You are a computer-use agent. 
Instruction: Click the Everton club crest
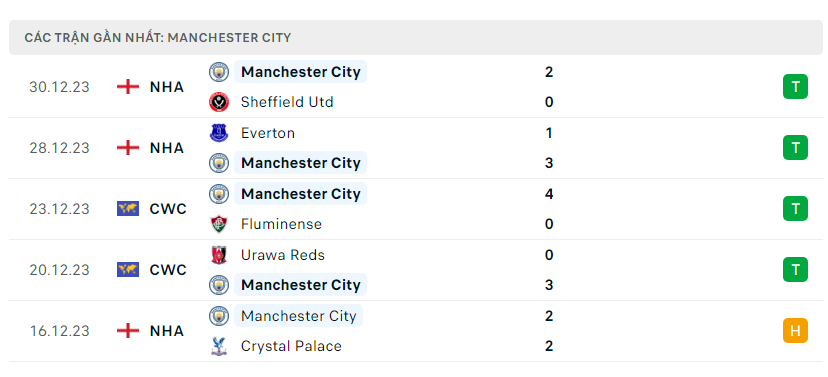(219, 133)
